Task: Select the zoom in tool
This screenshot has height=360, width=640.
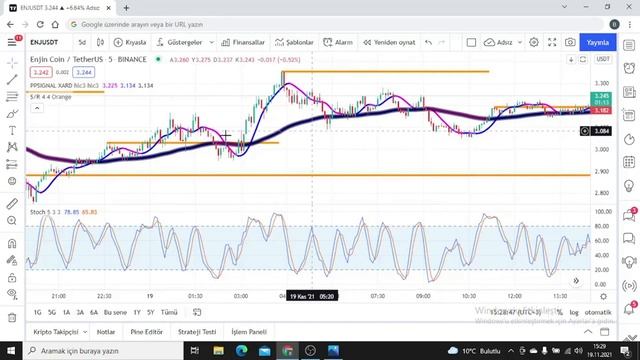Action: 12,221
